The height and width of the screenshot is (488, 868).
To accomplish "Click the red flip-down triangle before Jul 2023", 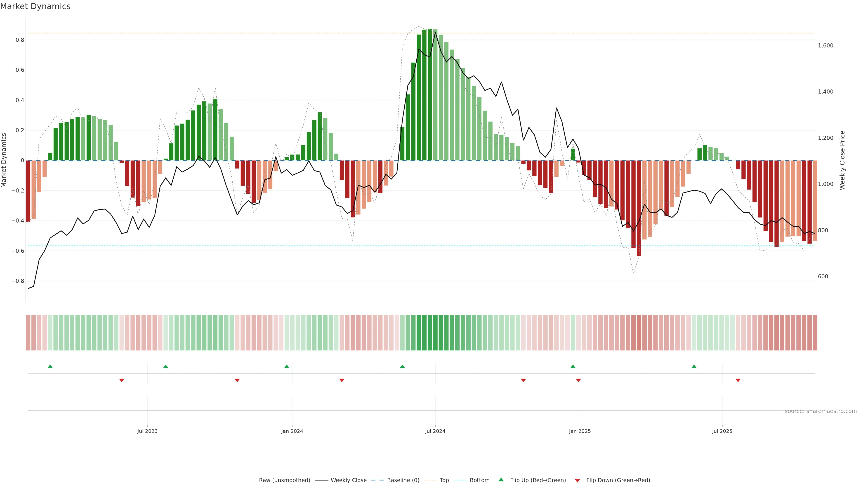I will pos(122,380).
